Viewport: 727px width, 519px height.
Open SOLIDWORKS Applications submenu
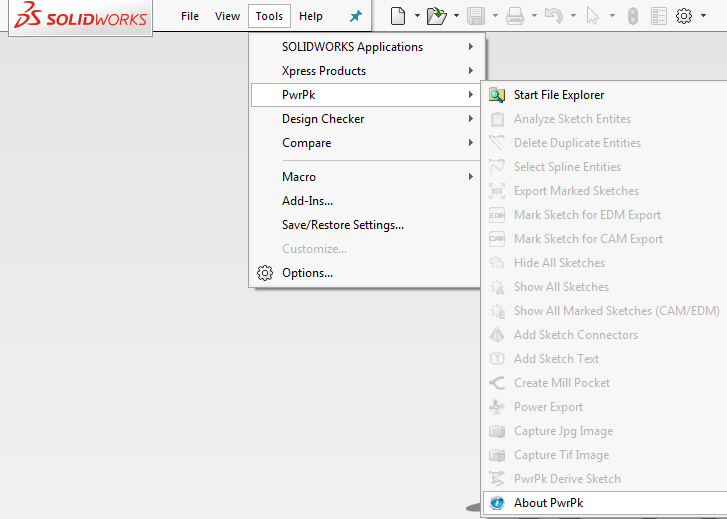pos(367,47)
